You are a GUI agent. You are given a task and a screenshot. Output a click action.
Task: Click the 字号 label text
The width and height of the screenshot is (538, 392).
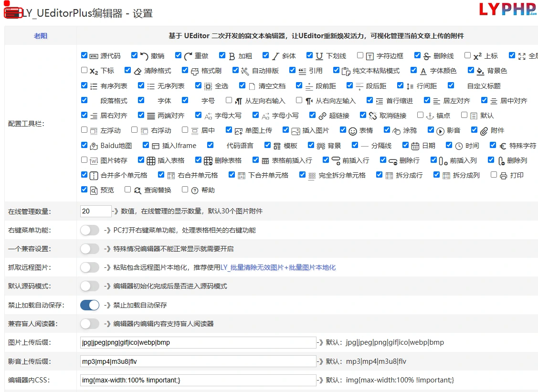point(208,101)
